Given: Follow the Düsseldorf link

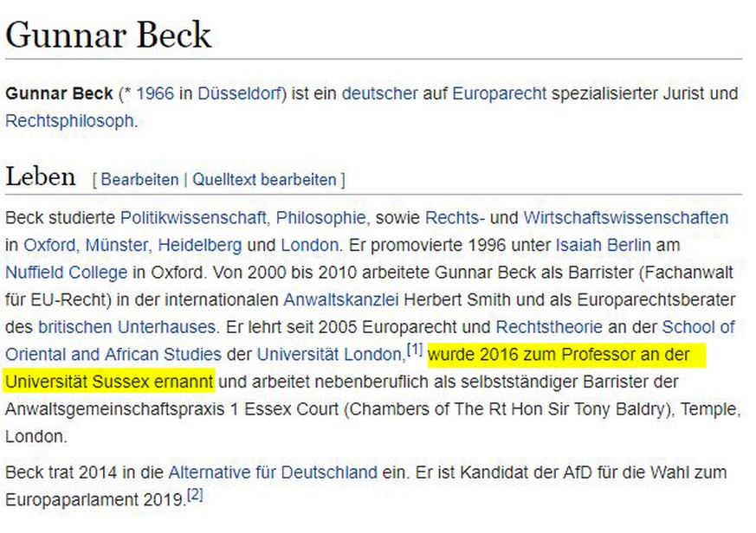Looking at the screenshot, I should pos(240,93).
